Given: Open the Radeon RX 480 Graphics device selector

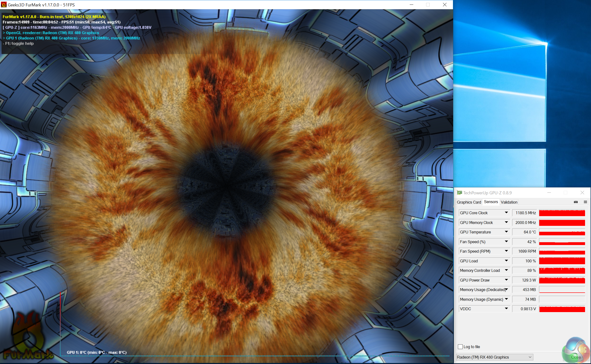Looking at the screenshot, I should coord(494,357).
